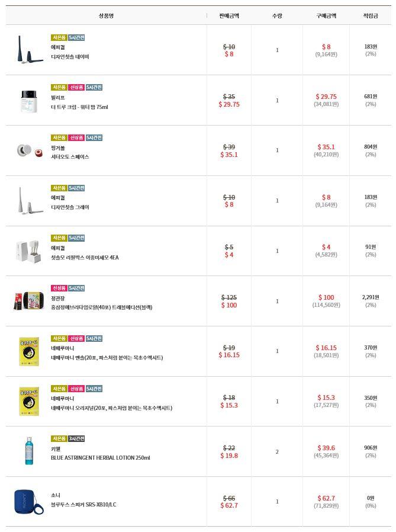396x532 pixels.
Task: Open the white toothbrush refill box image
Action: [29, 251]
